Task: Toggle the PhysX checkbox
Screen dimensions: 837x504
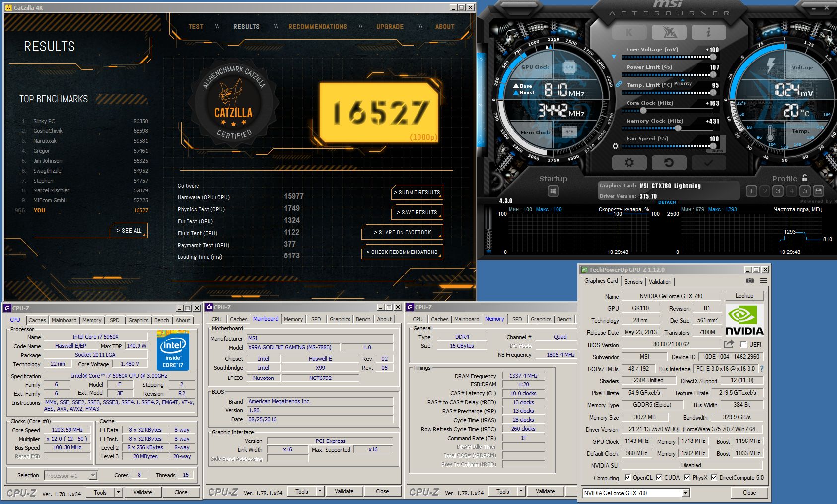Action: point(687,478)
